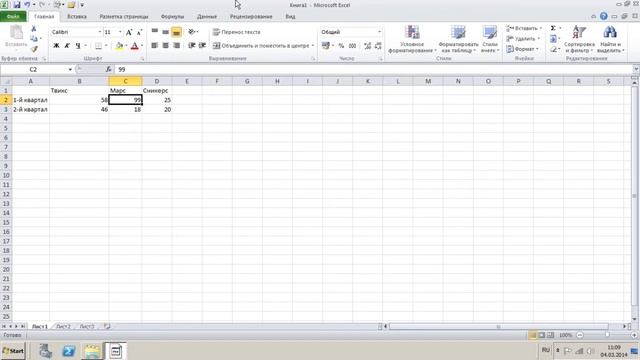Click the Clear eraser icon
The width and height of the screenshot is (640, 360).
point(553,49)
